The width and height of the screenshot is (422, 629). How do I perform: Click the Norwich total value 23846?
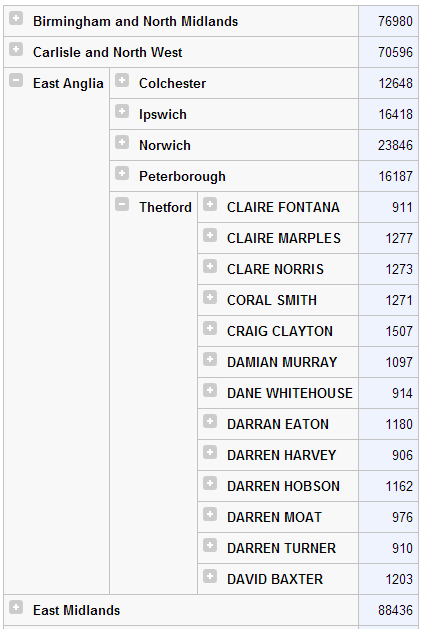[x=395, y=145]
